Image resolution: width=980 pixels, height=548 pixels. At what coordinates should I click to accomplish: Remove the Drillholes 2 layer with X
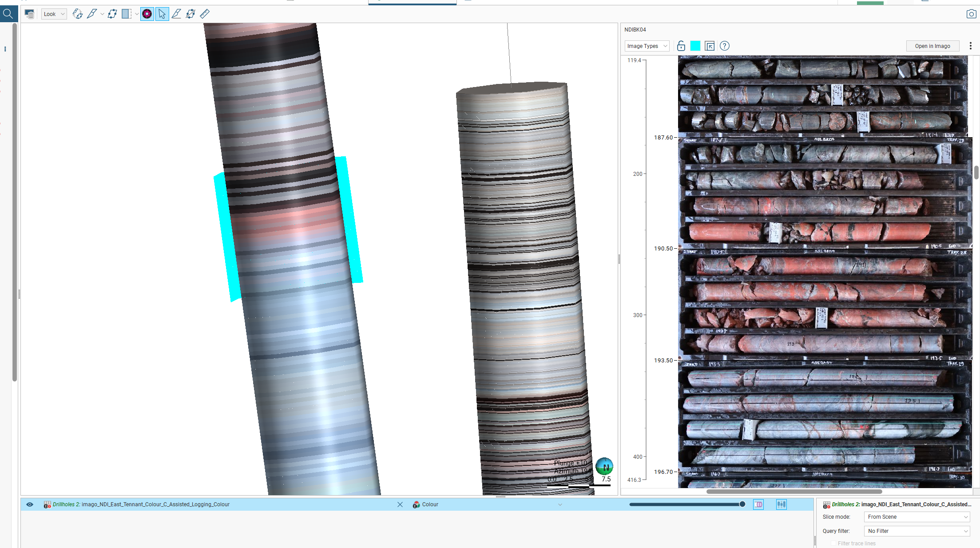coord(400,504)
